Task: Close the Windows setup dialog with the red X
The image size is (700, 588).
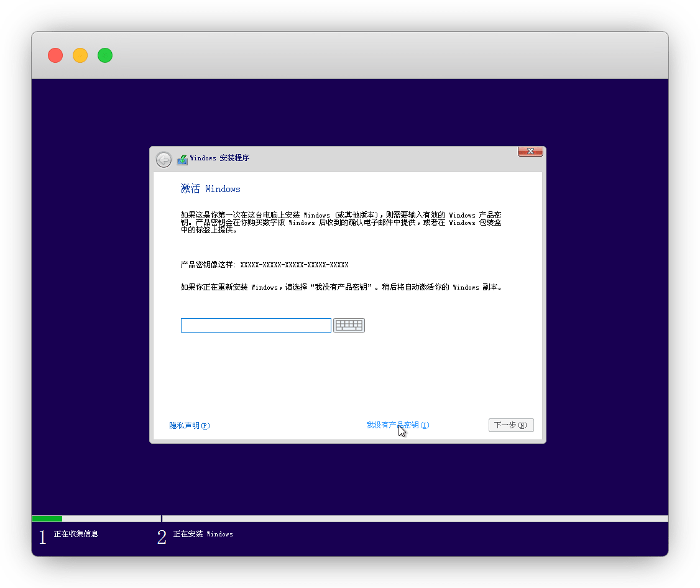Action: pyautogui.click(x=530, y=151)
